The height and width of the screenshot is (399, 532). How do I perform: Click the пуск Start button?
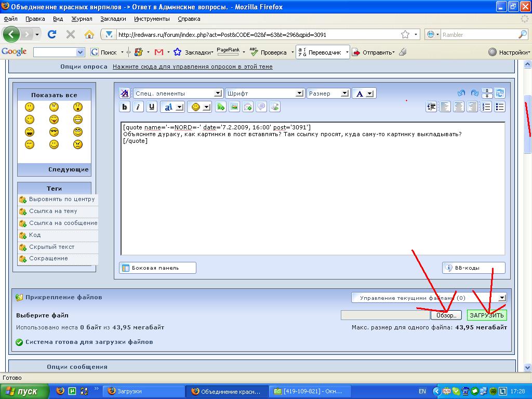(x=24, y=391)
